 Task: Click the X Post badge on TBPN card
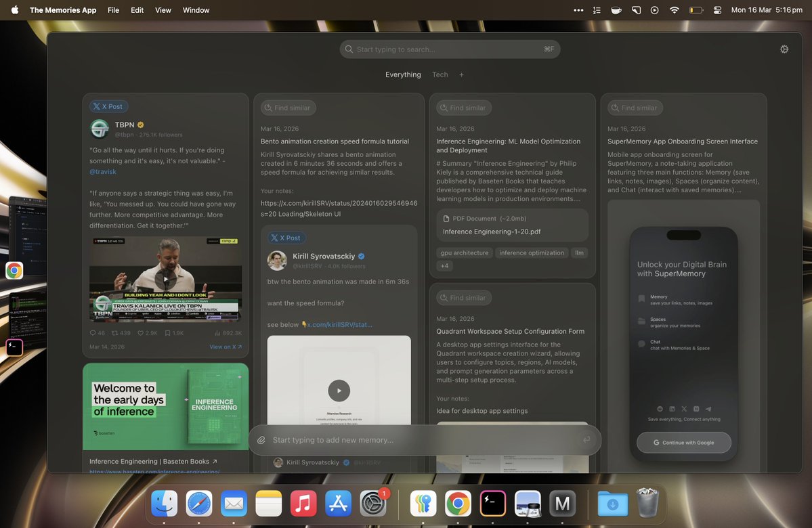(x=109, y=107)
